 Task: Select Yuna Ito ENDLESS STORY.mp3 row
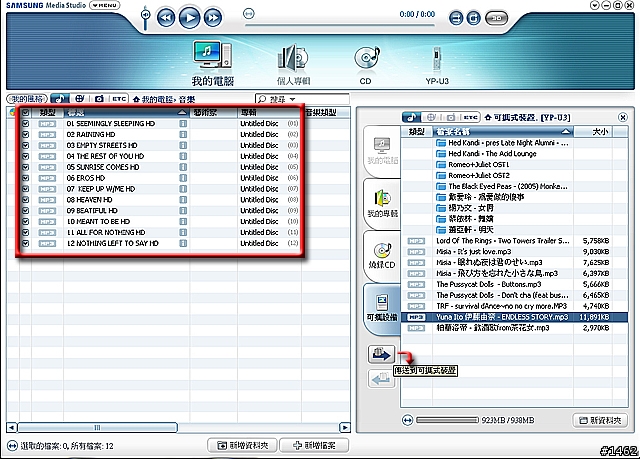tap(514, 317)
